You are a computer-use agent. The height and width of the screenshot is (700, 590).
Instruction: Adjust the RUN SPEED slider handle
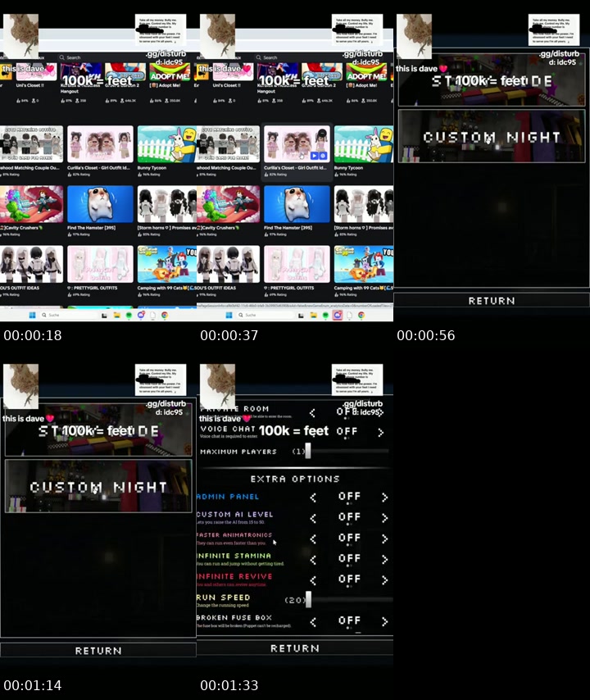click(308, 599)
